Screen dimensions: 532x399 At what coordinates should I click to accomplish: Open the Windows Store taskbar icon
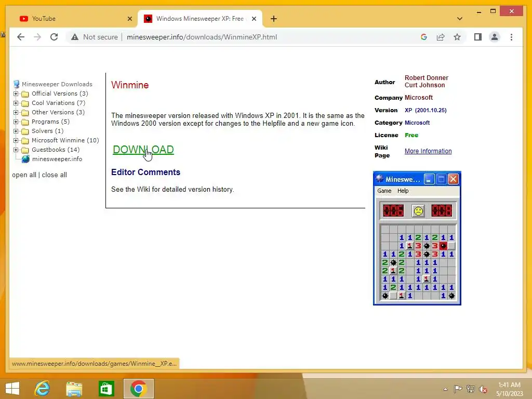point(106,389)
